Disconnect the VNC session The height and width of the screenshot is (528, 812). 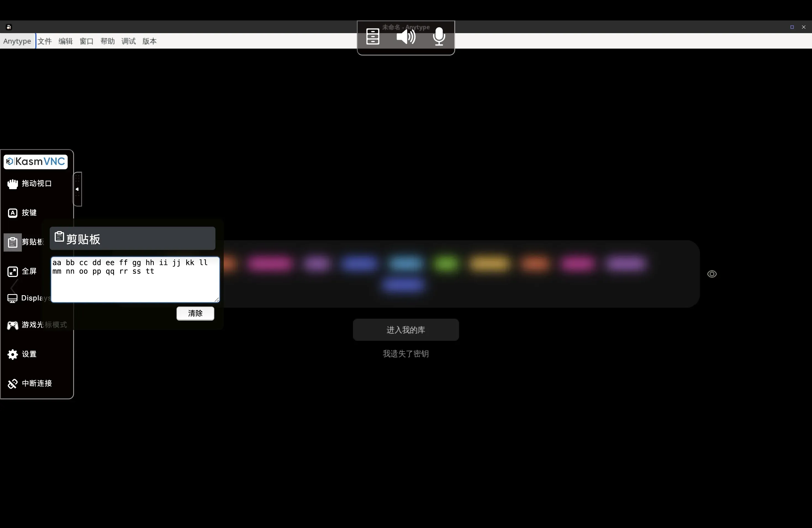coord(13,384)
